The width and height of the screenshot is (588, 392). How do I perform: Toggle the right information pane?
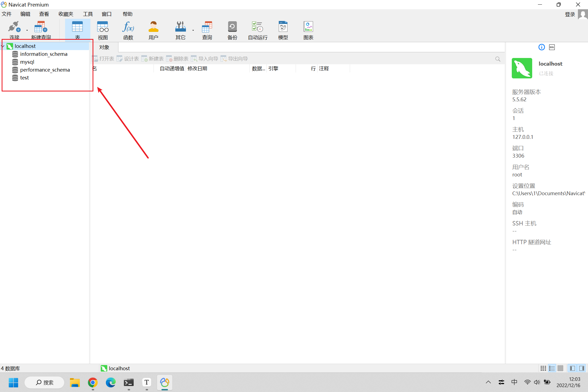[582, 368]
